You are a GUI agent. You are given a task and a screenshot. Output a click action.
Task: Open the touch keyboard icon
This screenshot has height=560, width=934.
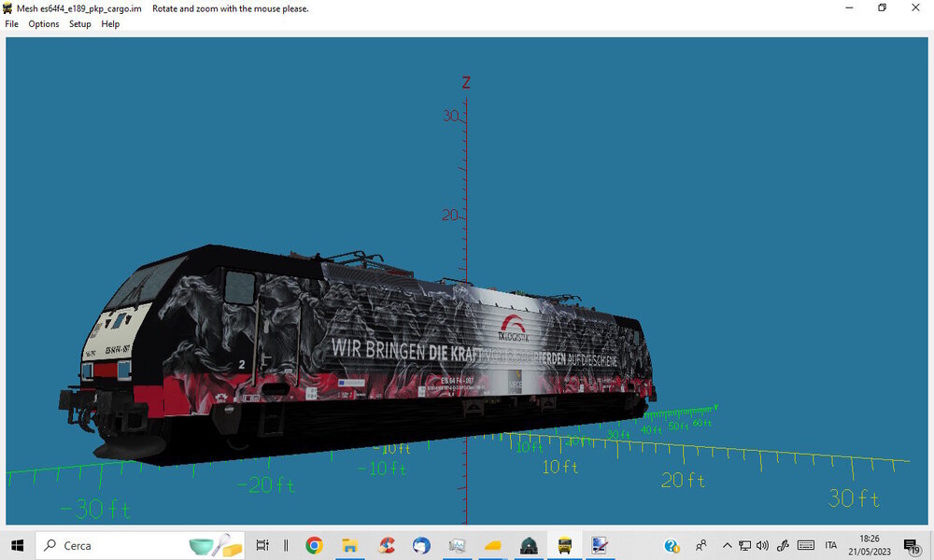point(806,545)
